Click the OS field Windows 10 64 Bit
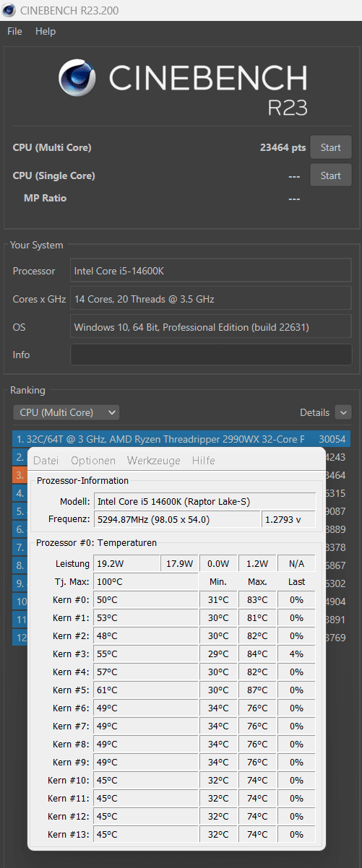The width and height of the screenshot is (362, 868). [x=210, y=327]
